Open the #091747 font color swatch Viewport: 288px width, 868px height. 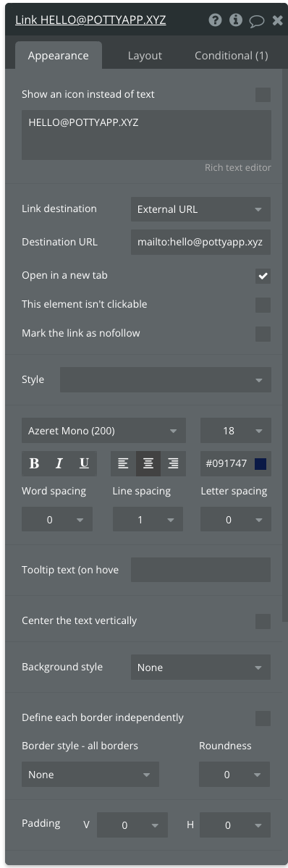coord(261,464)
